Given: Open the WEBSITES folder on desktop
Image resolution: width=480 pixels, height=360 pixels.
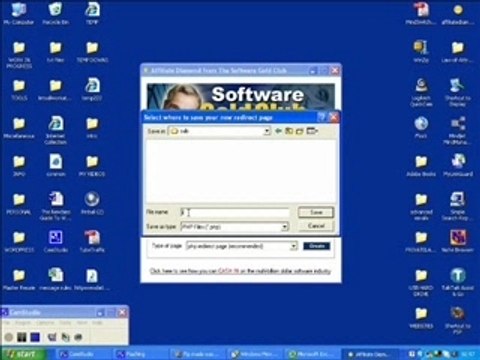Looking at the screenshot, I should [421, 318].
